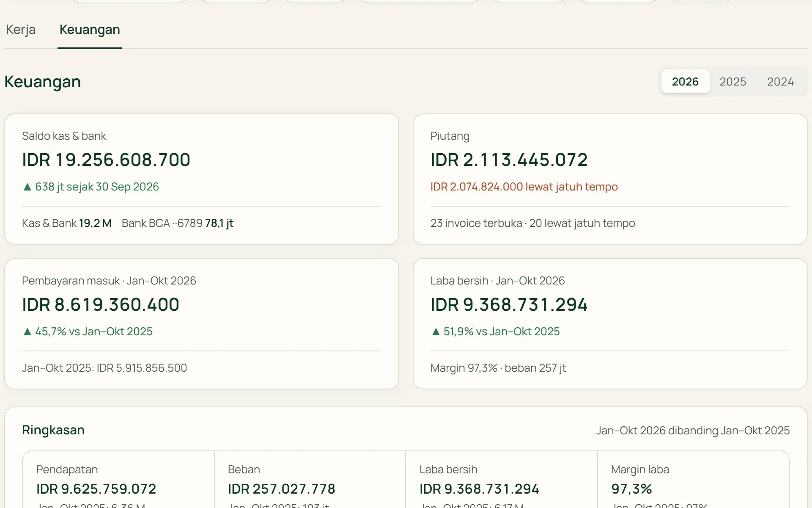The image size is (812, 508).
Task: Choose year 2026 in the year selector
Action: [x=685, y=81]
